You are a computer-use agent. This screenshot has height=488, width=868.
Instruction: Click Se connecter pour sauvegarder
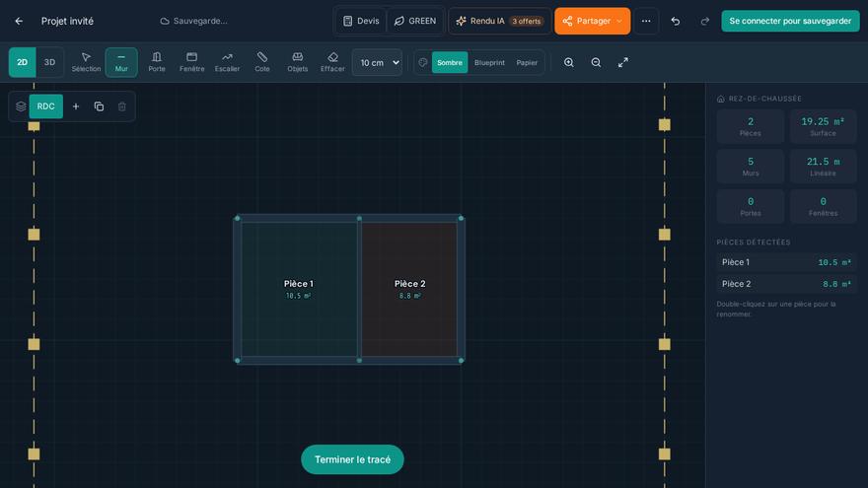[790, 21]
